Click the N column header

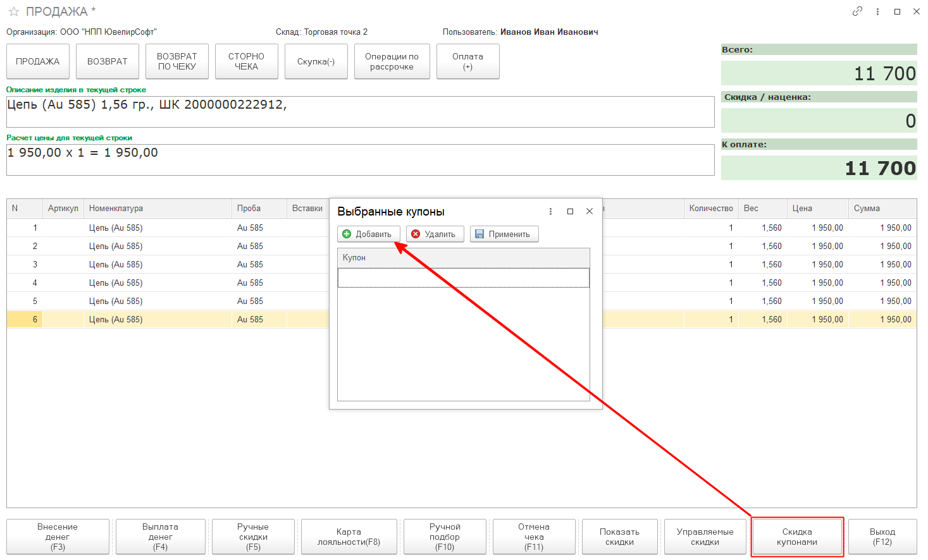[25, 209]
